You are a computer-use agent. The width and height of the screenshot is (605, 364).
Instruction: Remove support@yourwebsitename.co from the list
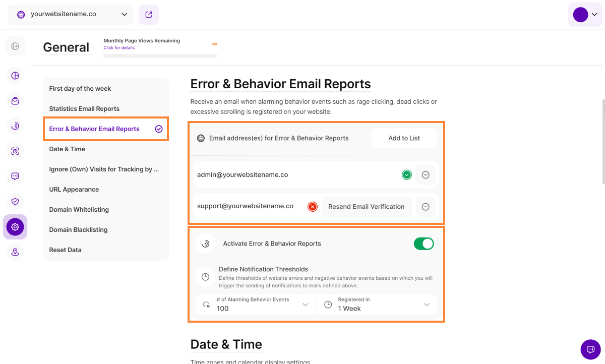point(426,207)
